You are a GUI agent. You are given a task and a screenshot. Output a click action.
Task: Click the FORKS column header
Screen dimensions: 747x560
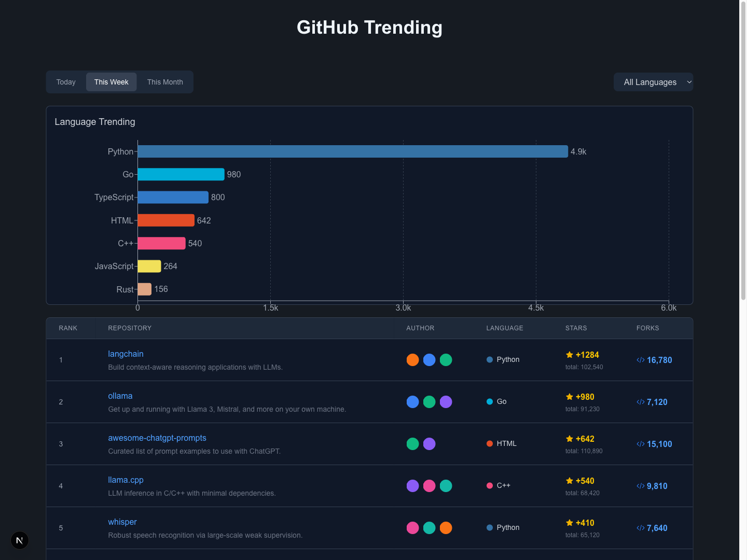pos(648,328)
